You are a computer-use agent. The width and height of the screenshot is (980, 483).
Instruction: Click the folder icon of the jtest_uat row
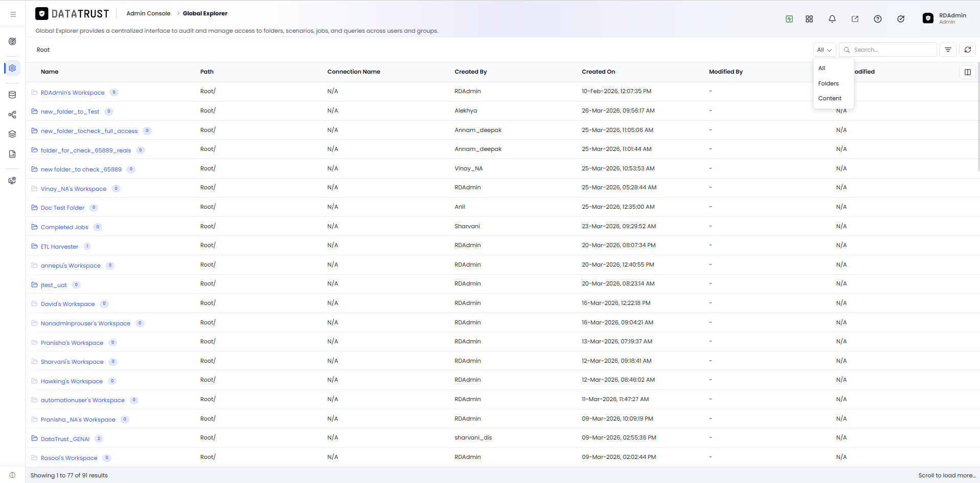34,284
